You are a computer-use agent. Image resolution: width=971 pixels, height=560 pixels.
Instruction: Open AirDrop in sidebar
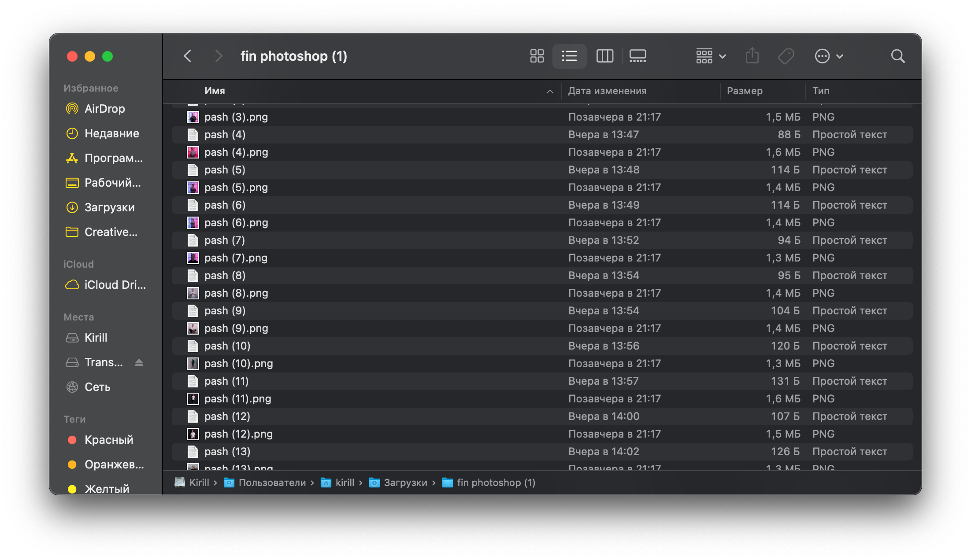[x=104, y=109]
